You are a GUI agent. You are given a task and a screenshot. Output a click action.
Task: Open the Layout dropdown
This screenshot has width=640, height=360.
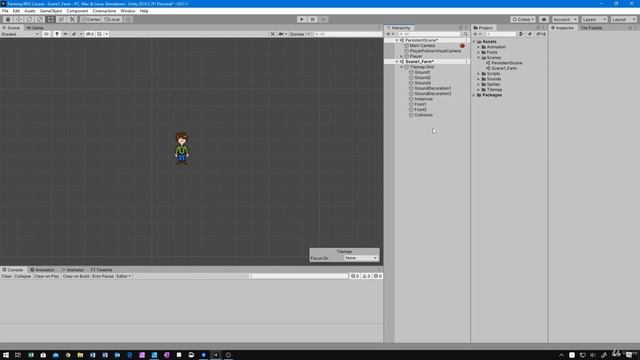623,19
